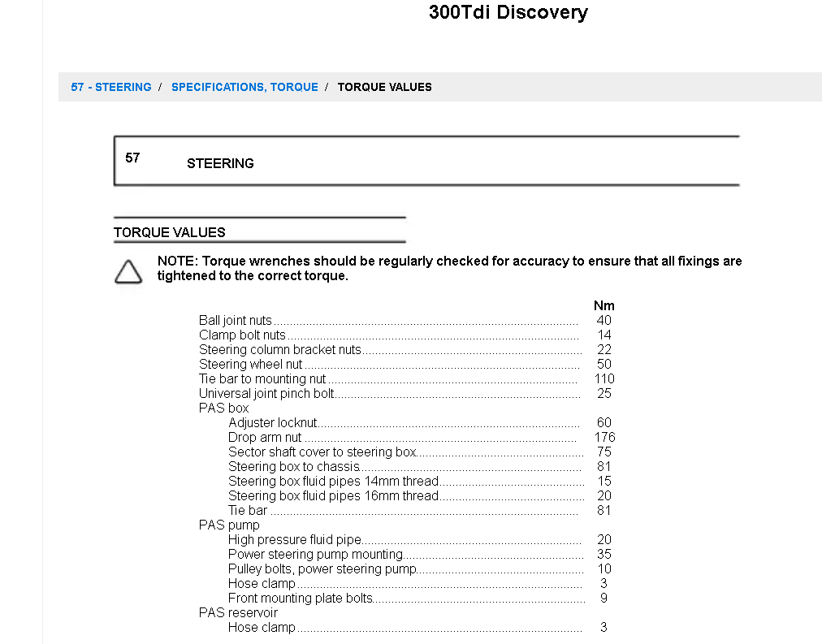This screenshot has width=822, height=644.
Task: Open the 57 - STEERING breadcrumb link
Action: click(x=111, y=87)
